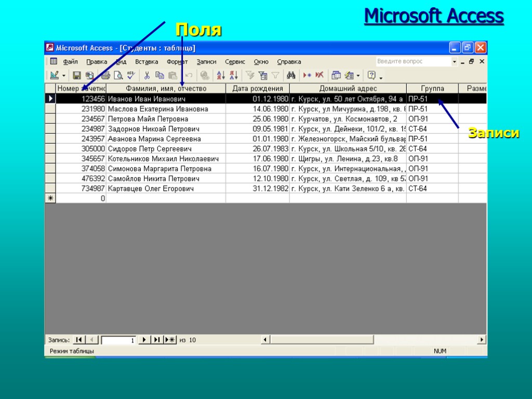
Task: Click the Undo arrow icon
Action: coord(189,75)
